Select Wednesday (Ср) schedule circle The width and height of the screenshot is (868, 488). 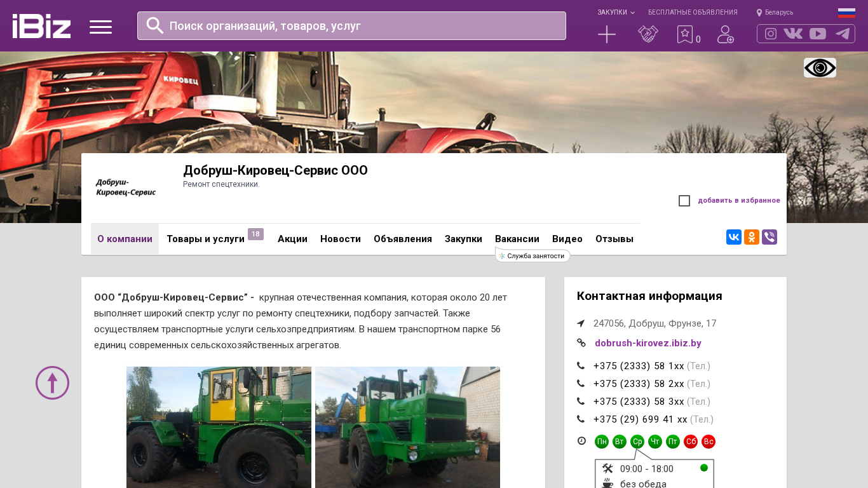637,442
